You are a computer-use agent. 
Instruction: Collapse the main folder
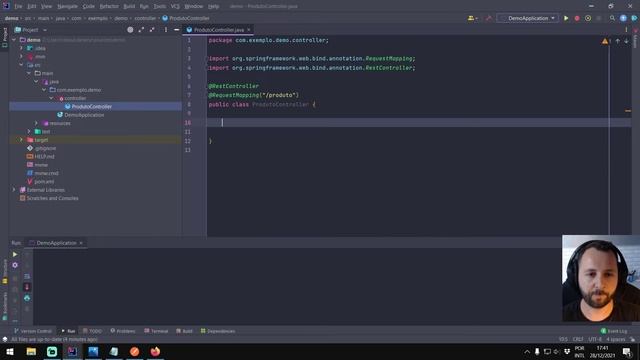click(x=29, y=73)
